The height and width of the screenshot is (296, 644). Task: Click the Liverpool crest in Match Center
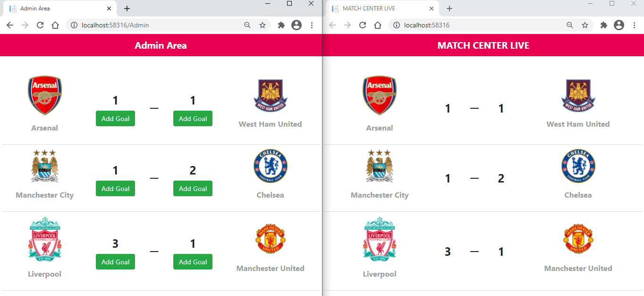pos(380,239)
